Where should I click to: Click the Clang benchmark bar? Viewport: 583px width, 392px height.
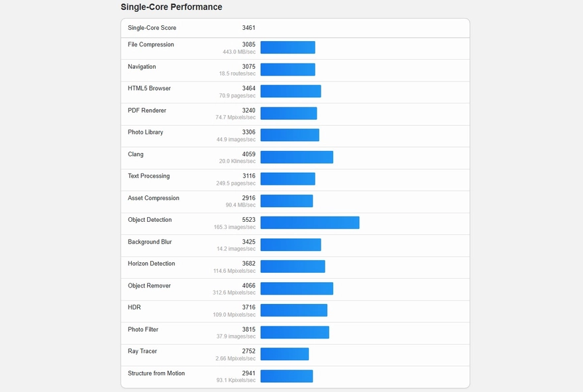[296, 157]
